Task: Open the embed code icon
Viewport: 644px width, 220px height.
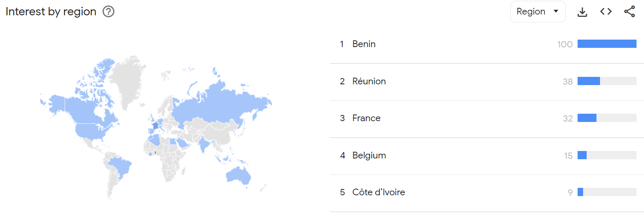Action: coord(606,12)
